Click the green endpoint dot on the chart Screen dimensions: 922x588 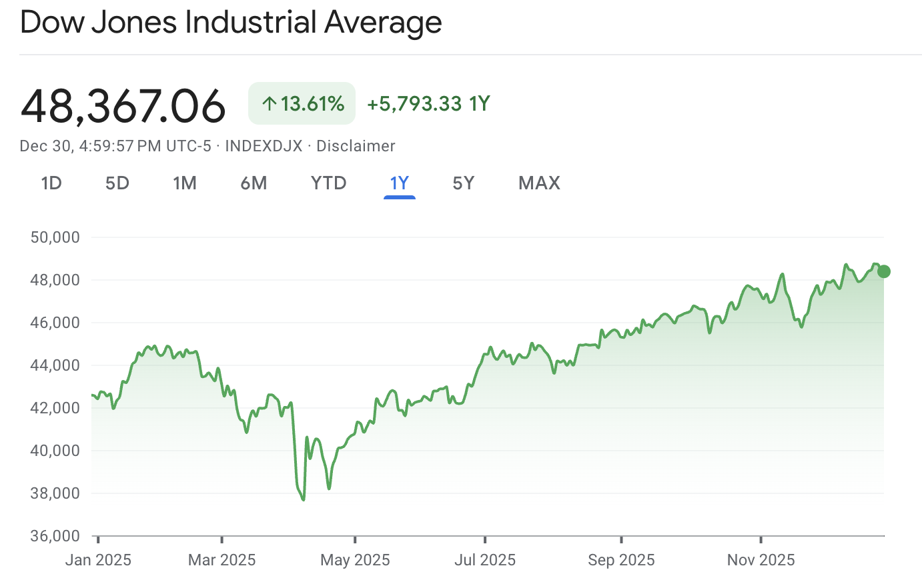click(x=883, y=271)
